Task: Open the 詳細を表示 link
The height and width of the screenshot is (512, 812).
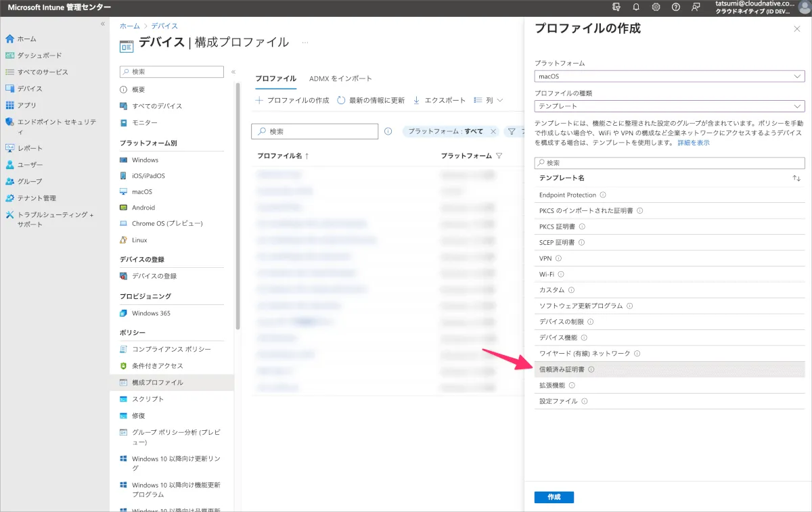Action: coord(694,143)
